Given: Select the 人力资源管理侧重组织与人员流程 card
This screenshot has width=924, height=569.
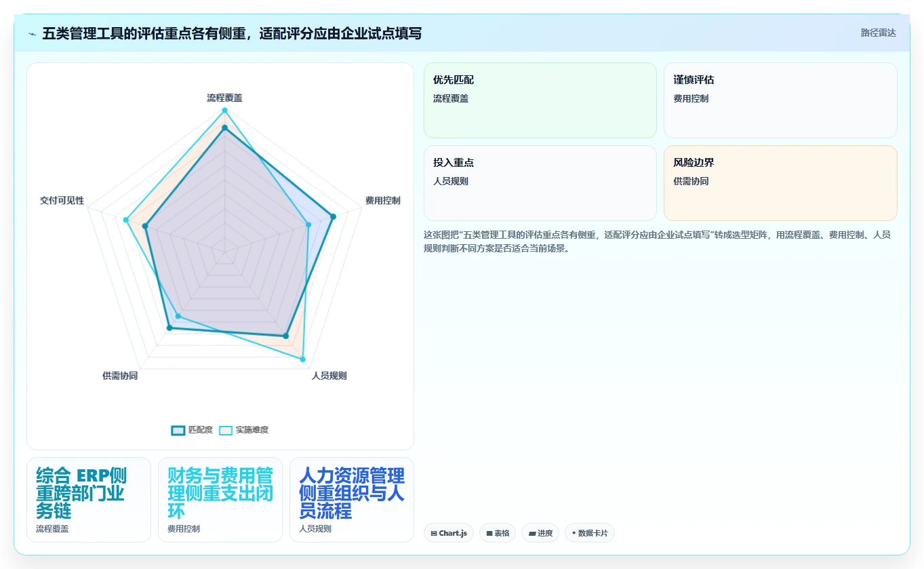Looking at the screenshot, I should tap(352, 500).
